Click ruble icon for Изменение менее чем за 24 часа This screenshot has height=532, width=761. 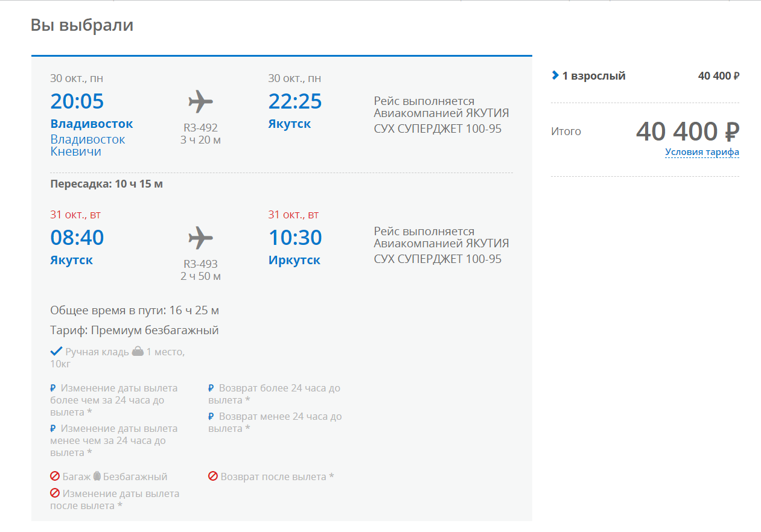click(x=53, y=429)
